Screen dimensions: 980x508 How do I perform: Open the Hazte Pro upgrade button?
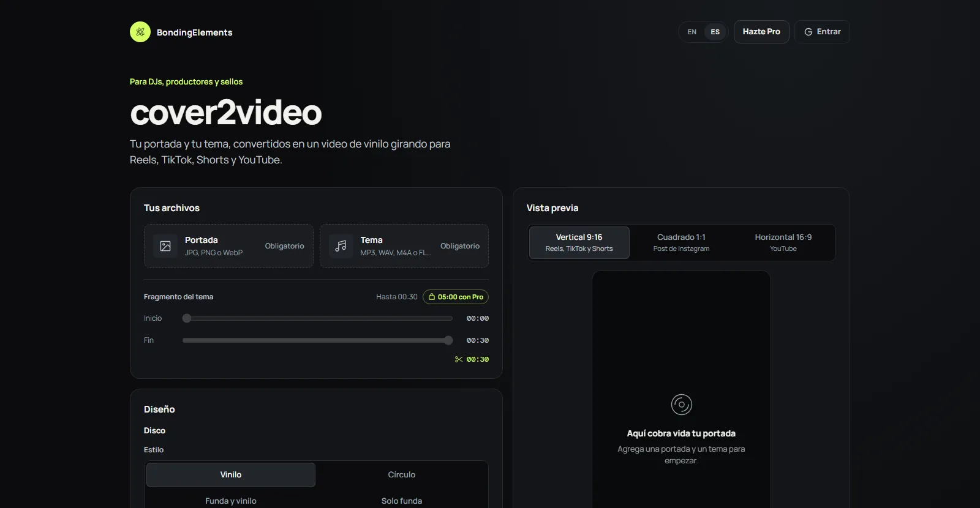tap(761, 32)
